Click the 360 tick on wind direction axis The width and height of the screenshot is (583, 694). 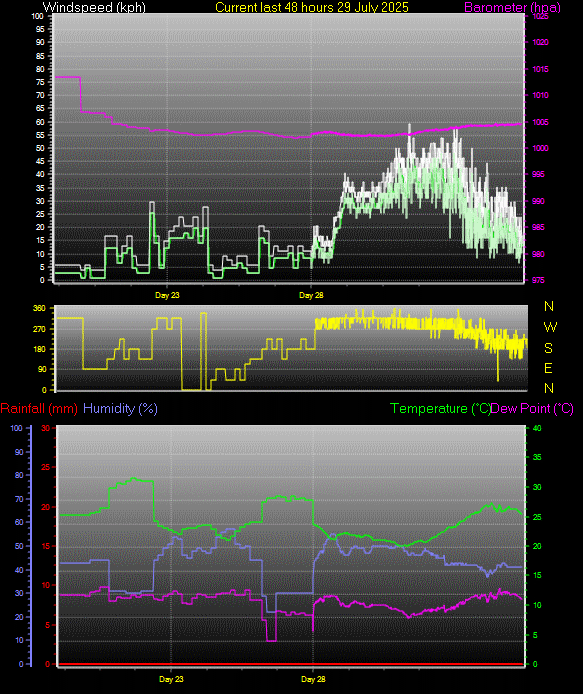click(x=39, y=308)
